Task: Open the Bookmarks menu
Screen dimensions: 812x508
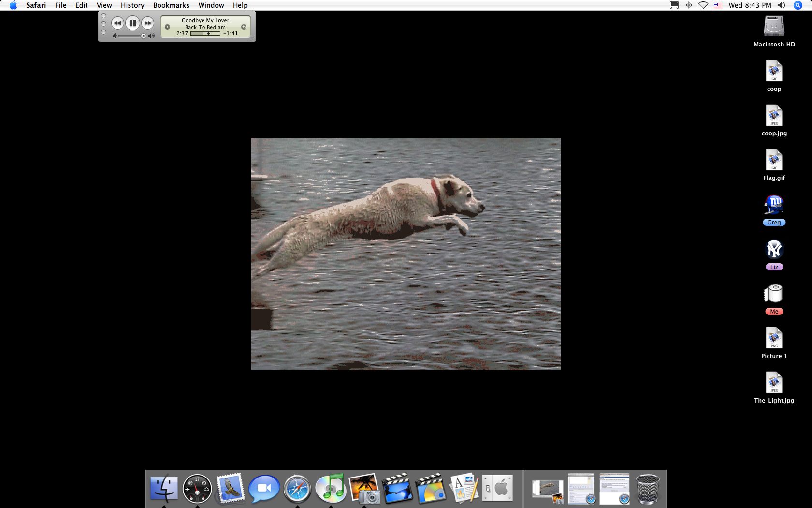Action: 171,5
